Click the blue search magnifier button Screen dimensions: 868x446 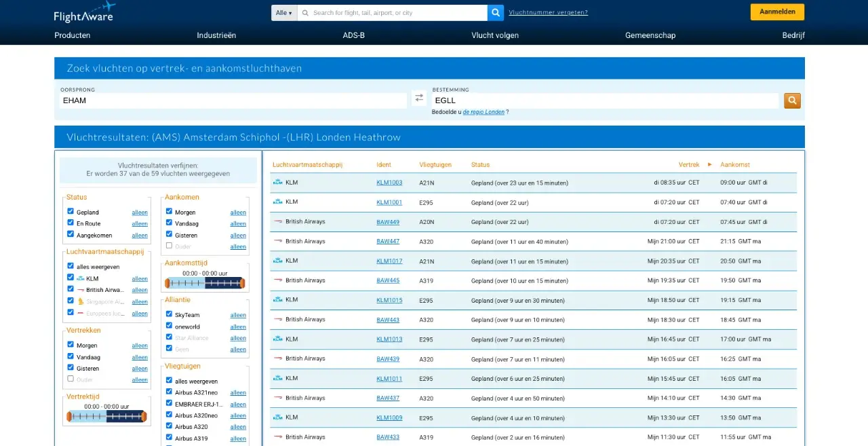pos(496,13)
